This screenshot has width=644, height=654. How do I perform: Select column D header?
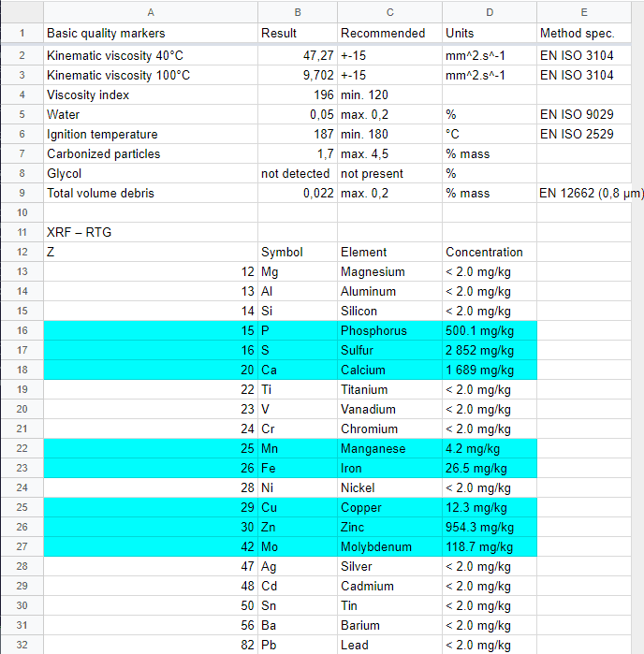[490, 12]
